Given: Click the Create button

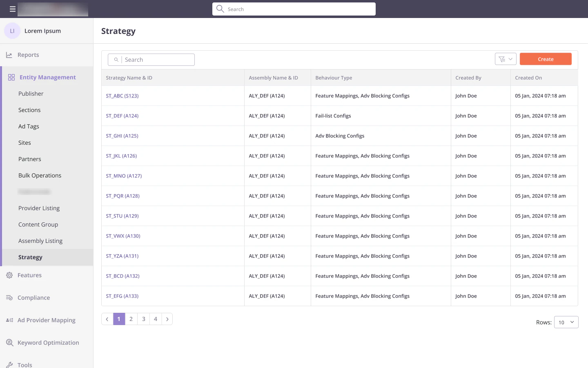Looking at the screenshot, I should point(546,59).
